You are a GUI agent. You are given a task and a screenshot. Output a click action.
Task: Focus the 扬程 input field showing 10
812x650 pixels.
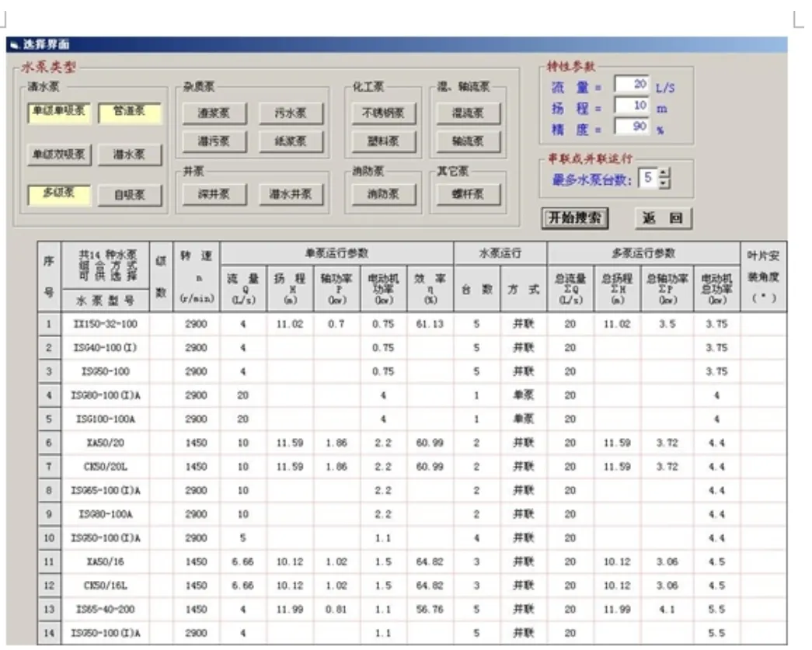point(631,106)
